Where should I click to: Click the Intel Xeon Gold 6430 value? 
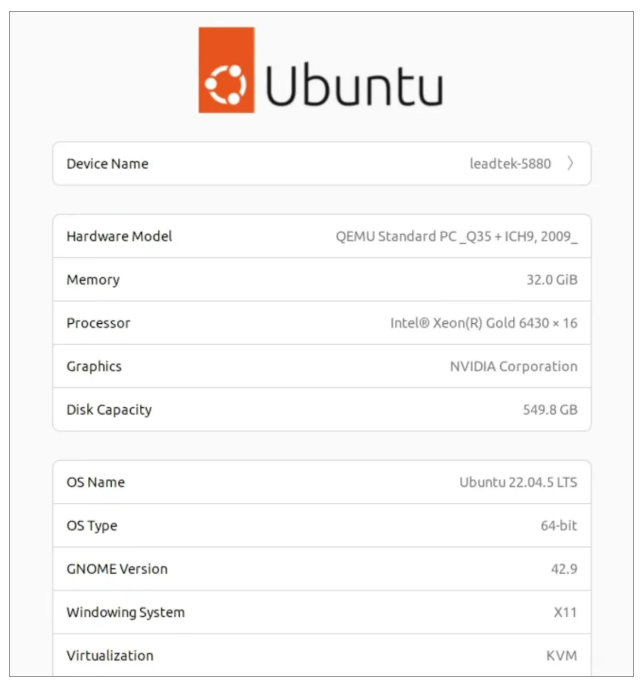click(483, 323)
